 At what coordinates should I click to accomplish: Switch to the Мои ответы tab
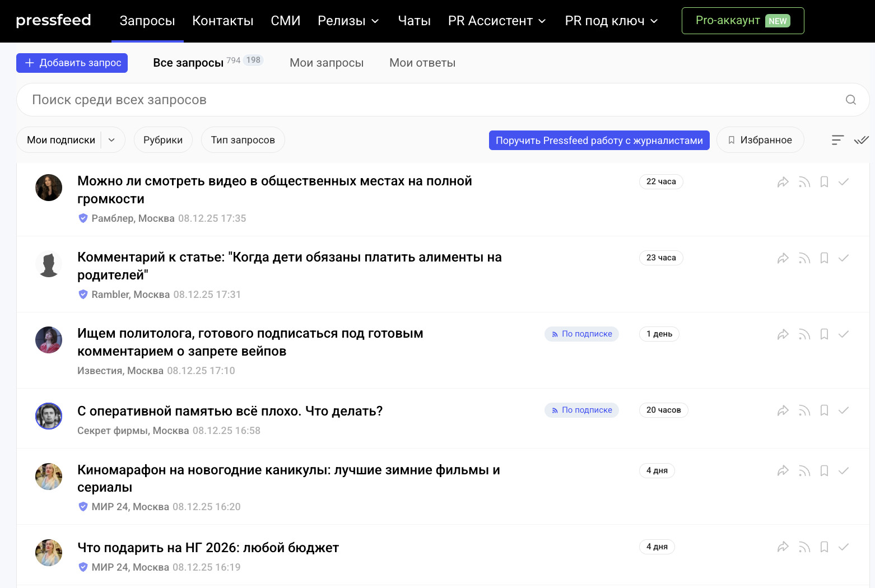pos(422,63)
